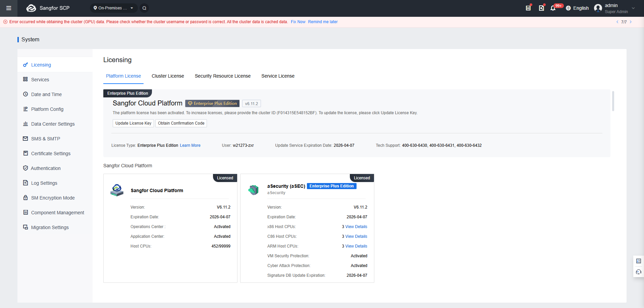The width and height of the screenshot is (644, 308).
Task: Click the Update License Key button
Action: (133, 123)
